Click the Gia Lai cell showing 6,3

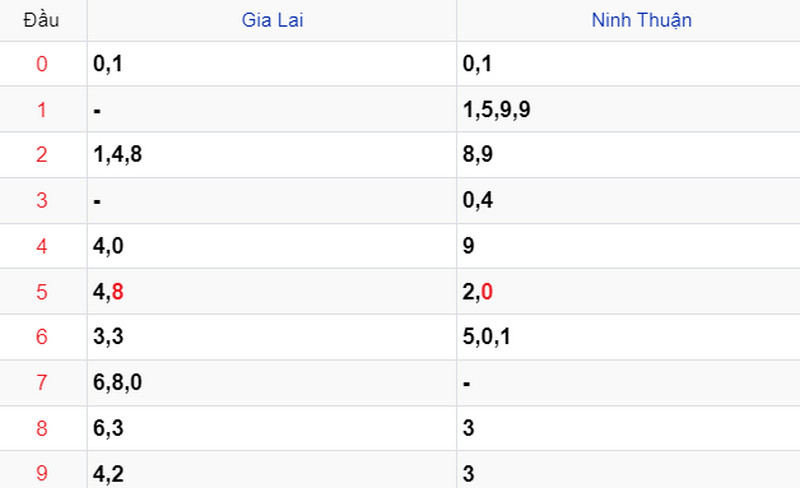[x=271, y=428]
